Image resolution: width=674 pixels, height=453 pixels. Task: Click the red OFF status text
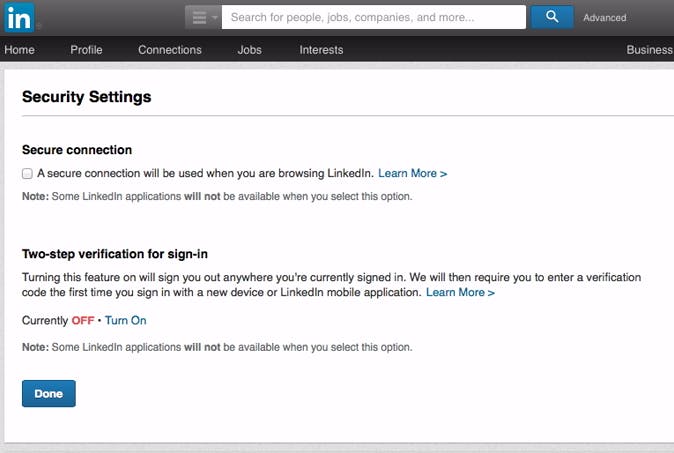point(83,321)
